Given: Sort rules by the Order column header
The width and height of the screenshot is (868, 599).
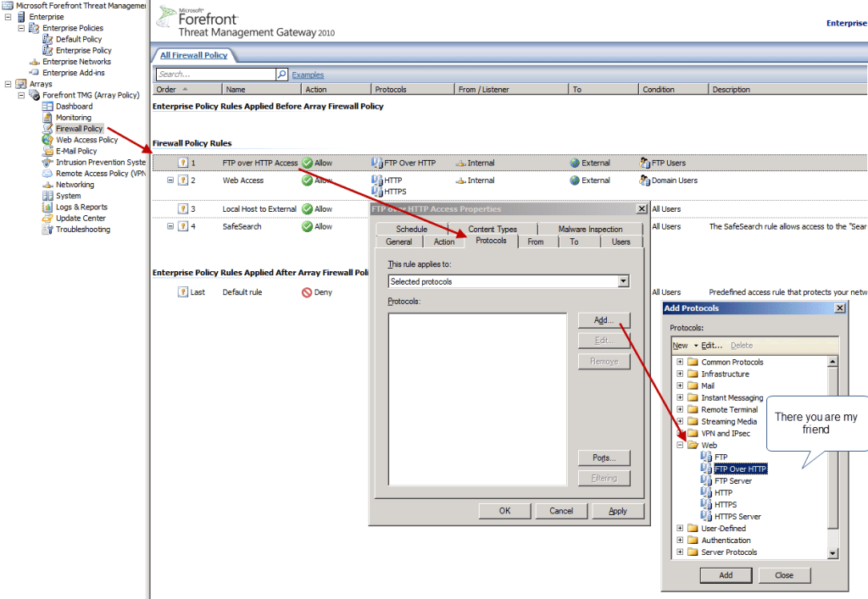Looking at the screenshot, I should [x=187, y=90].
